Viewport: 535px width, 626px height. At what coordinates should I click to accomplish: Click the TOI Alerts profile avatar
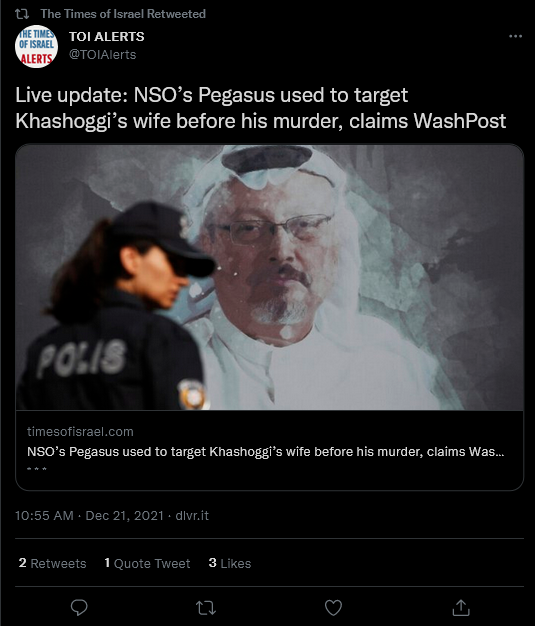(36, 46)
